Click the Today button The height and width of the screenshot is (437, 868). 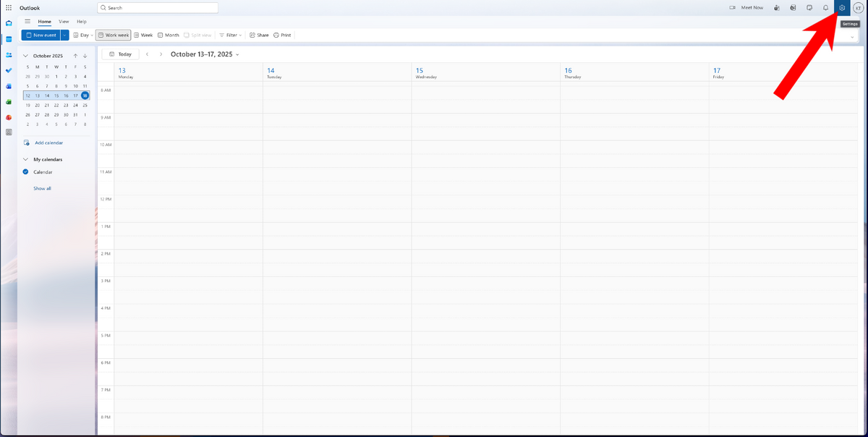(x=121, y=54)
